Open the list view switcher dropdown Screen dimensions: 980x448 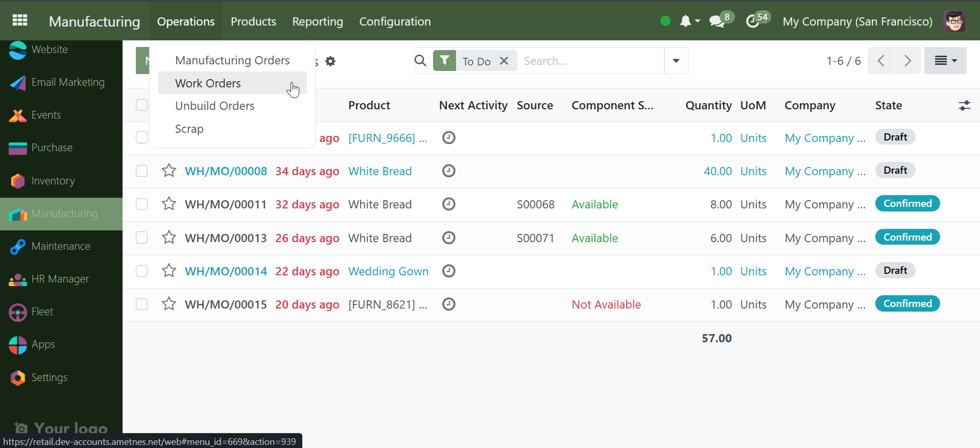pos(945,61)
